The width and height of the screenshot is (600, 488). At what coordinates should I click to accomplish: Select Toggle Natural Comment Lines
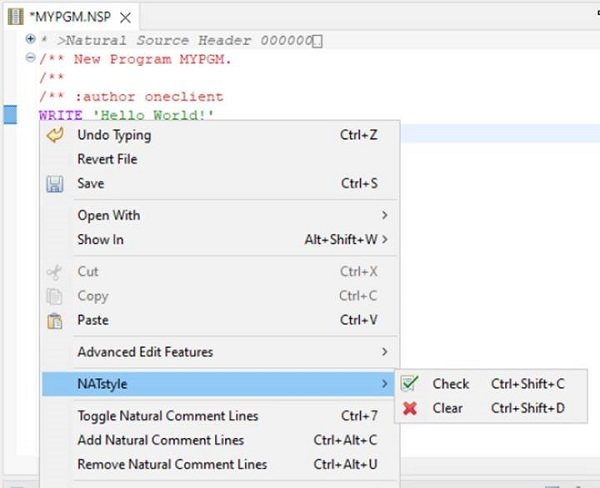(x=219, y=416)
